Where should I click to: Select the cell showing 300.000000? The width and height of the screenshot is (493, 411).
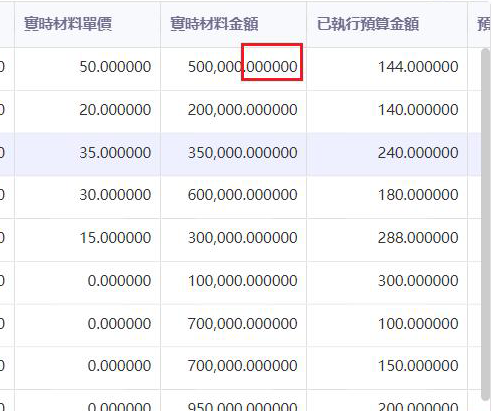387,281
